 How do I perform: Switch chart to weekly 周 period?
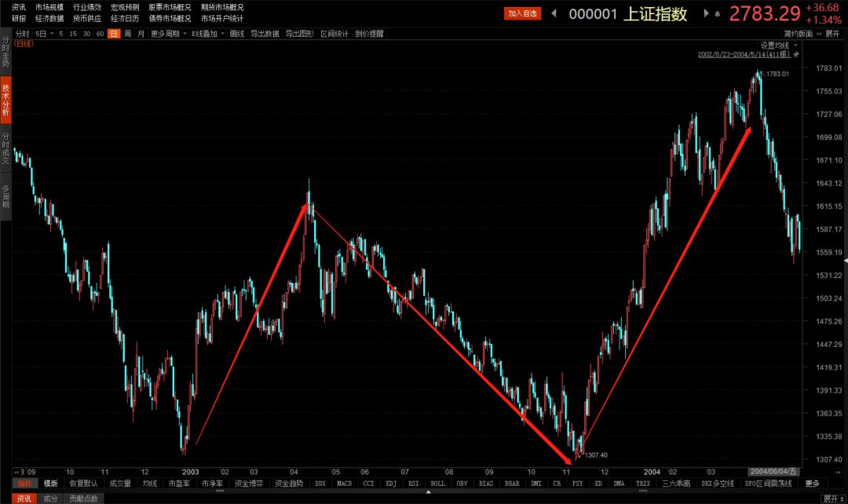pyautogui.click(x=127, y=34)
